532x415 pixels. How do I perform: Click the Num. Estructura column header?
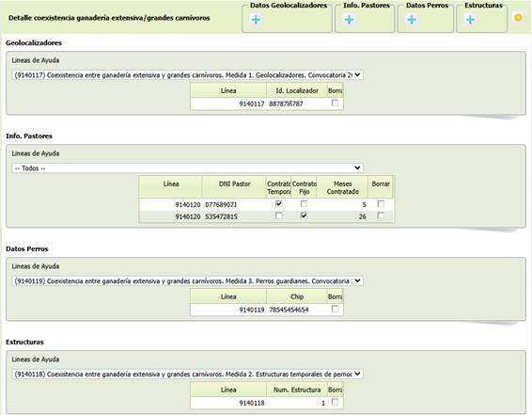click(297, 390)
